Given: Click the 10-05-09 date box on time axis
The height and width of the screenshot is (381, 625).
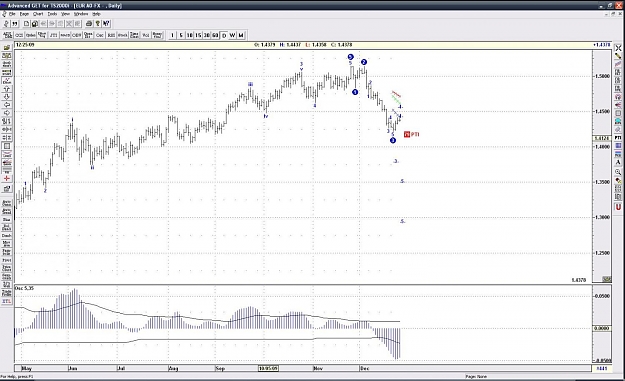Looking at the screenshot, I should tap(268, 368).
